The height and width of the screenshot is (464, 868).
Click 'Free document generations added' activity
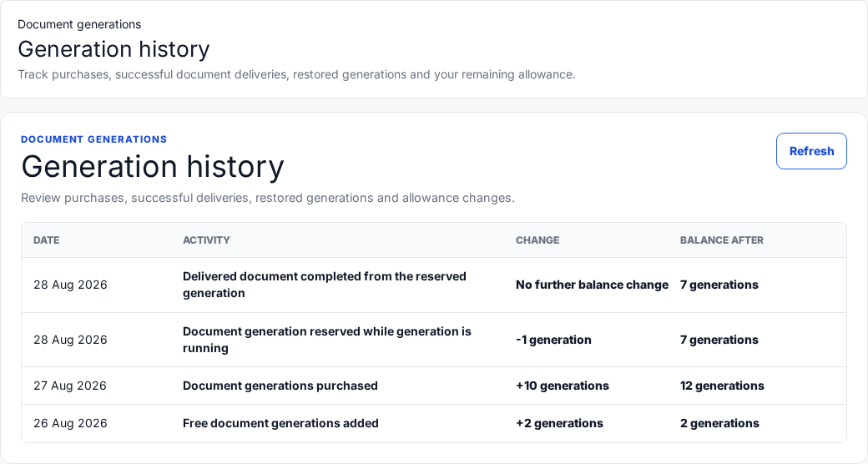280,424
